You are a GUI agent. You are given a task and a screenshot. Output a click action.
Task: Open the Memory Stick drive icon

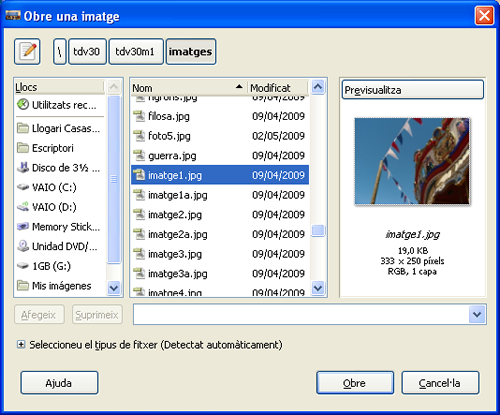pyautogui.click(x=23, y=226)
